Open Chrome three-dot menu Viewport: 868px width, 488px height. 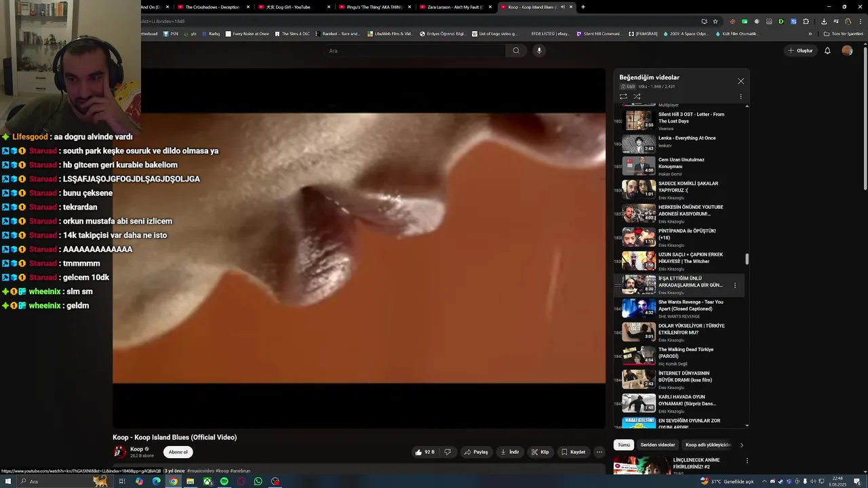pos(861,21)
